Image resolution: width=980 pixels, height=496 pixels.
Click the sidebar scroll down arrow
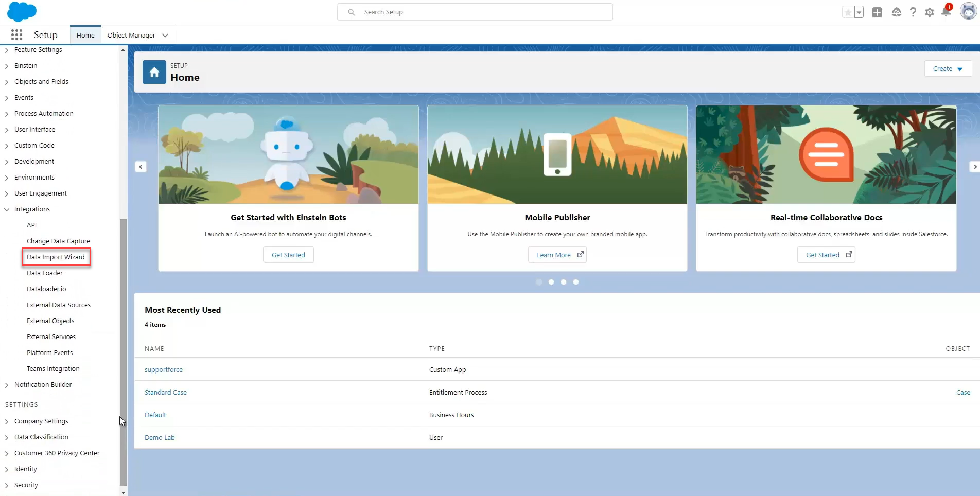(x=123, y=492)
